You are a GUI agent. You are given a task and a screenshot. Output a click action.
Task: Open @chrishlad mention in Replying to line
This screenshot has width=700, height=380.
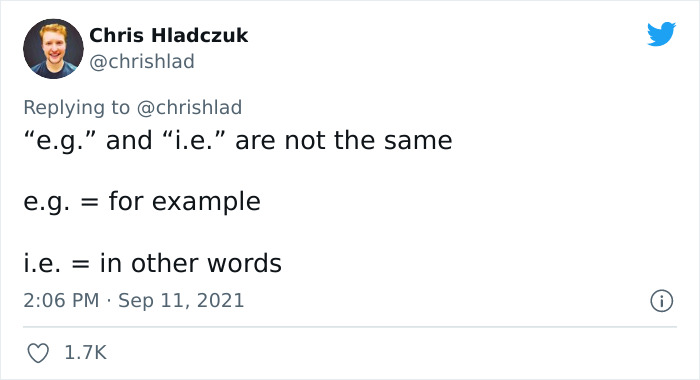point(189,108)
